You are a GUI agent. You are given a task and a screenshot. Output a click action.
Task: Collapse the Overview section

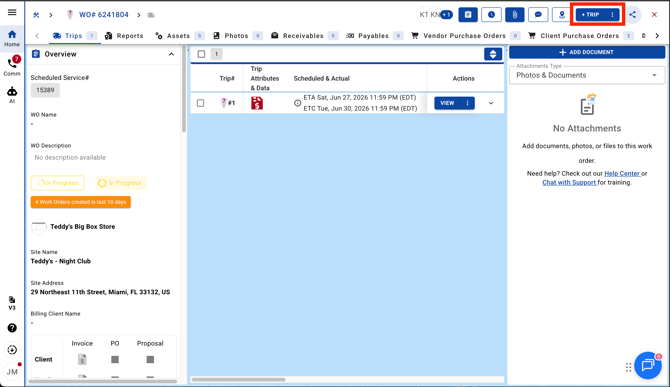coord(171,54)
